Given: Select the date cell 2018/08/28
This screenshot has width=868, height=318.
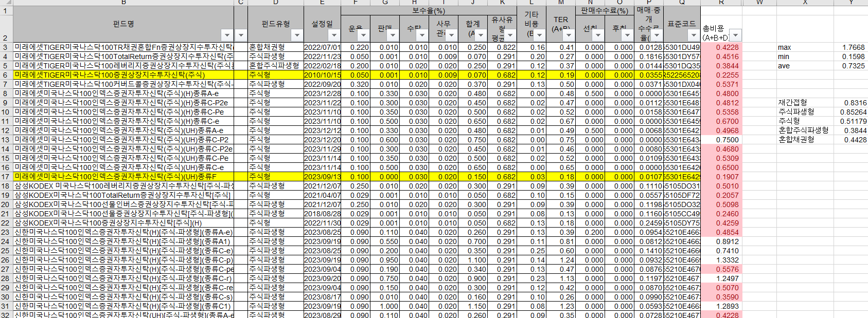Looking at the screenshot, I should (x=322, y=214).
